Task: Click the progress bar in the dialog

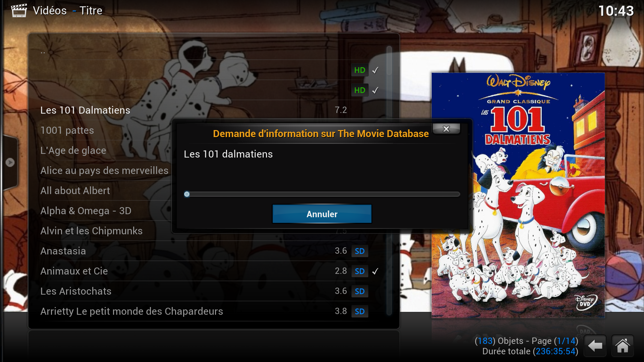Action: click(x=322, y=194)
